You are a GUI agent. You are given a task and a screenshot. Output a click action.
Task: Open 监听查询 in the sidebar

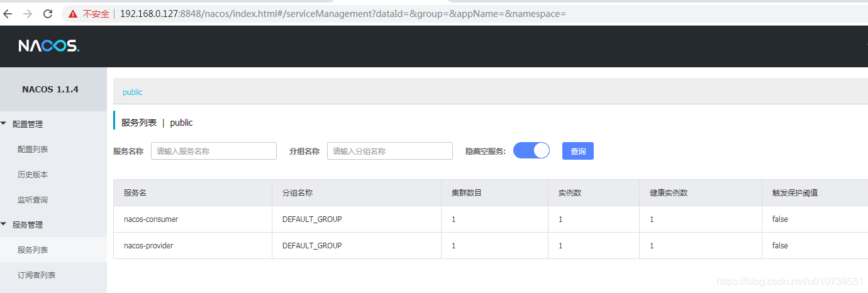(x=33, y=199)
